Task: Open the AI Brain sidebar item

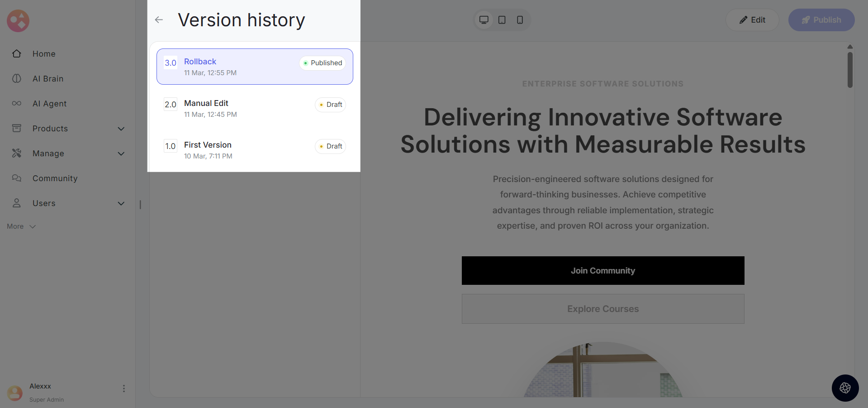Action: 47,79
